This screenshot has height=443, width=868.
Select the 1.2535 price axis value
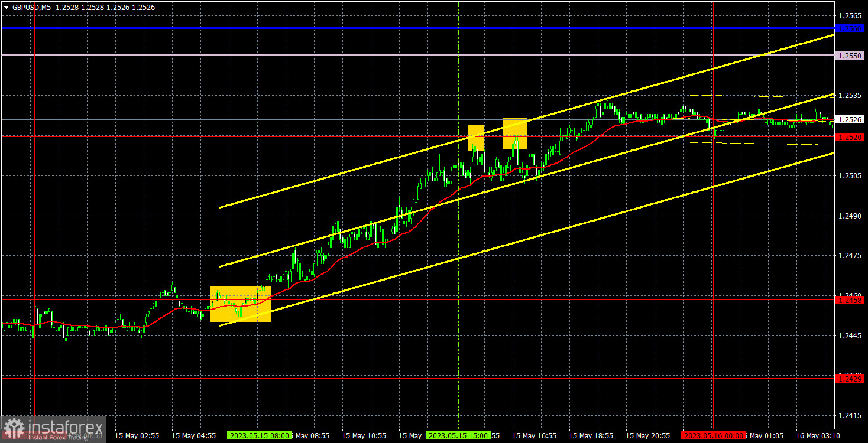pyautogui.click(x=850, y=95)
